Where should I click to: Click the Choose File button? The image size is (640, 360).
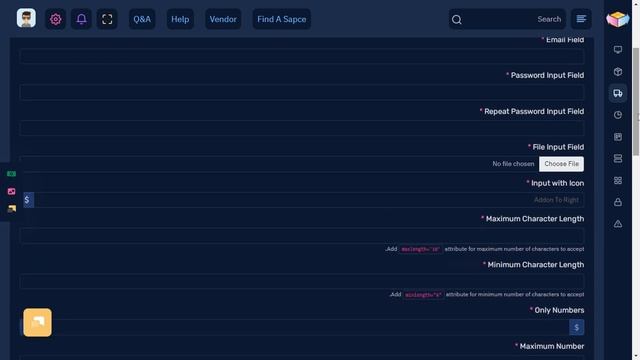(561, 164)
